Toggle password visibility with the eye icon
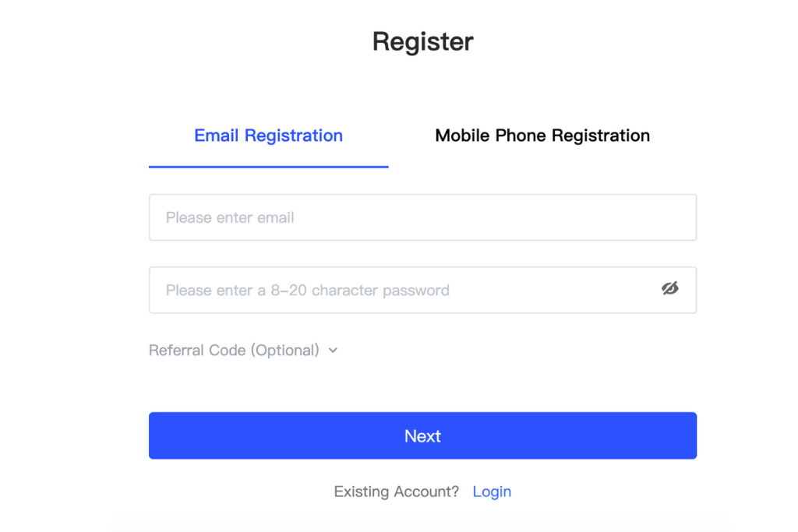 [669, 288]
